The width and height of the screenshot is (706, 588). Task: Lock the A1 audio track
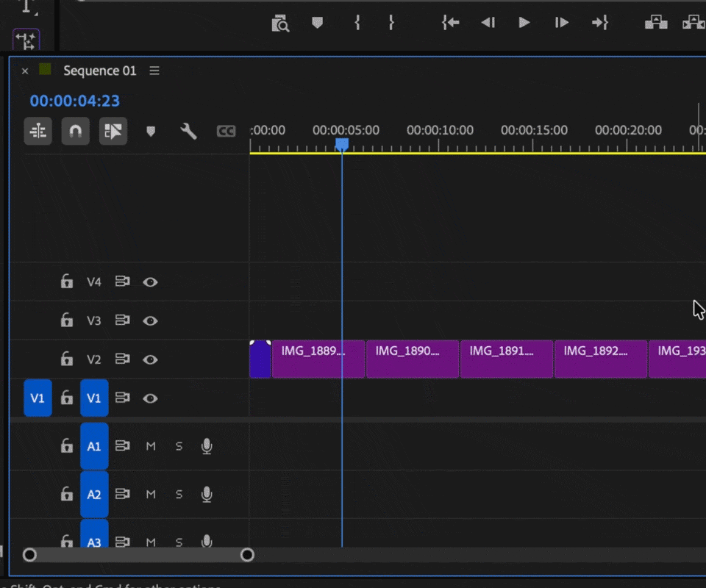pyautogui.click(x=67, y=445)
